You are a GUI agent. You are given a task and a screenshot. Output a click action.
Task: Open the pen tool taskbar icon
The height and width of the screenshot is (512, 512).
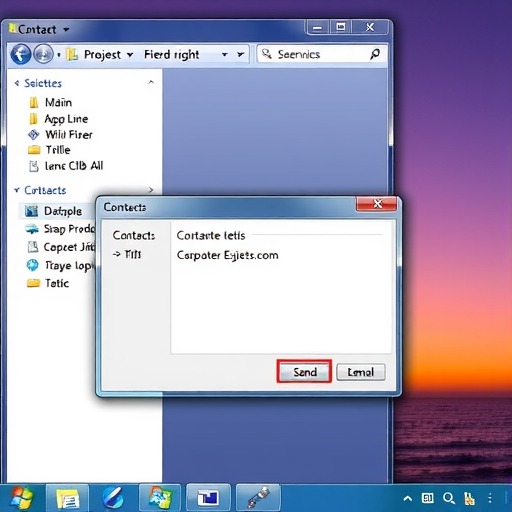(x=258, y=498)
